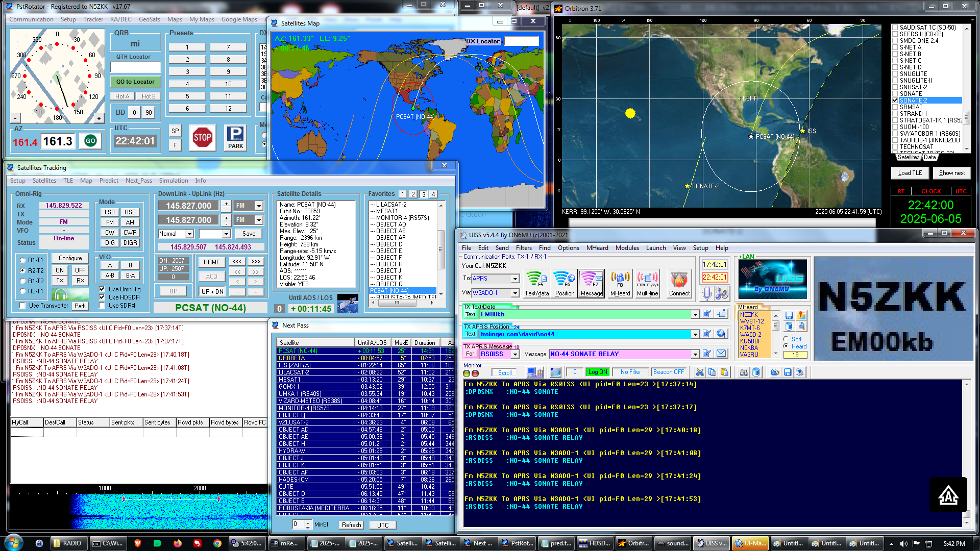Screen dimensions: 980x551
Task: Expand the TX Text/Data EM00kb dropdown
Action: click(695, 314)
